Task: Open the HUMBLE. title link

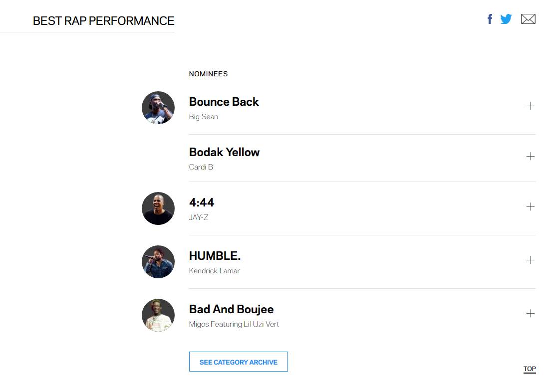Action: click(x=215, y=256)
